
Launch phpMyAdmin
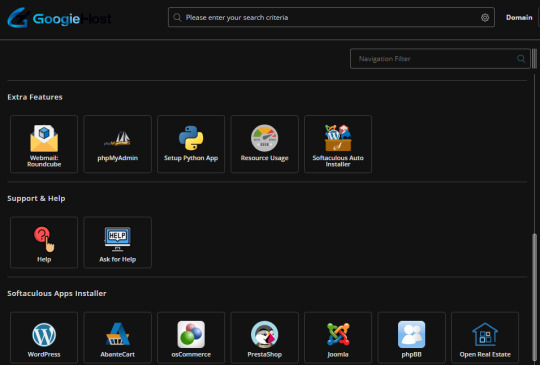tap(117, 144)
